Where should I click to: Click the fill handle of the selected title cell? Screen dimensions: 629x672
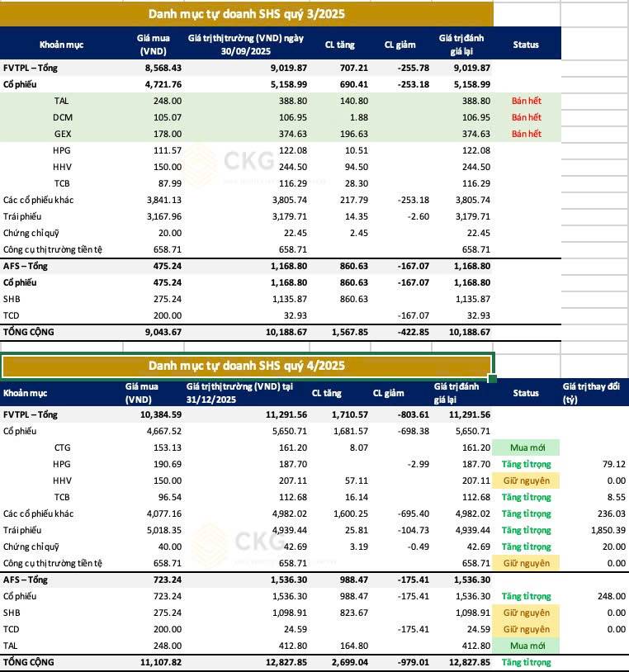(x=492, y=378)
